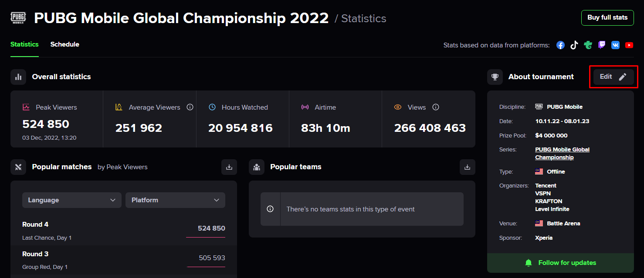
Task: Download the Popular teams data
Action: coord(467,167)
